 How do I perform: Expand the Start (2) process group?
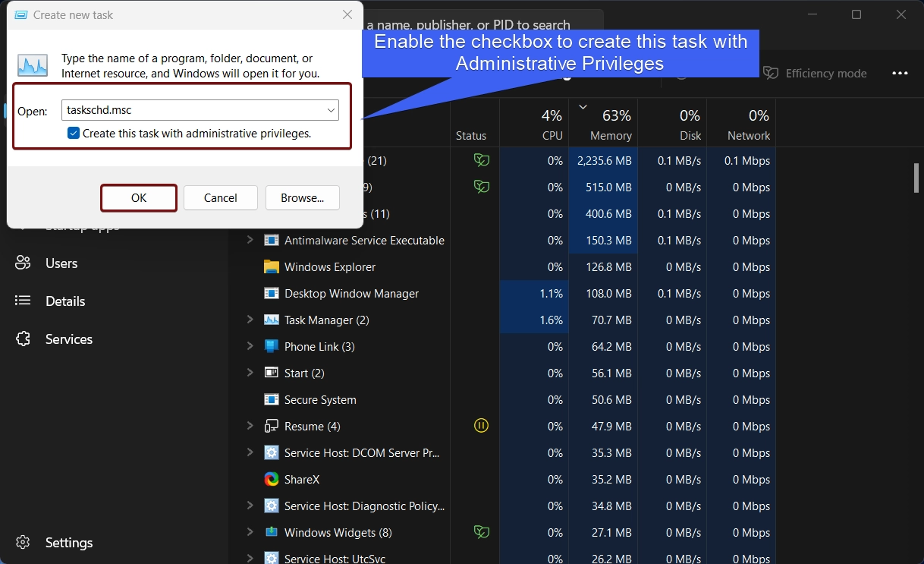point(250,373)
